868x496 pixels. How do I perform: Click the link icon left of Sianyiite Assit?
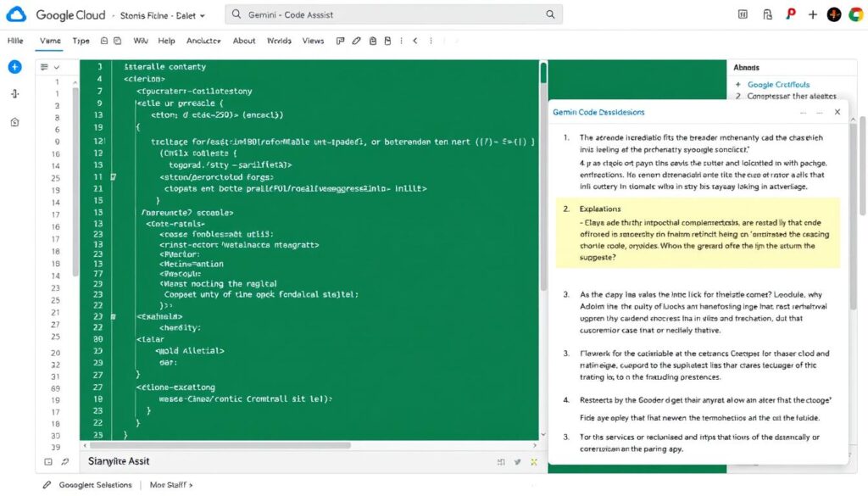pos(64,462)
